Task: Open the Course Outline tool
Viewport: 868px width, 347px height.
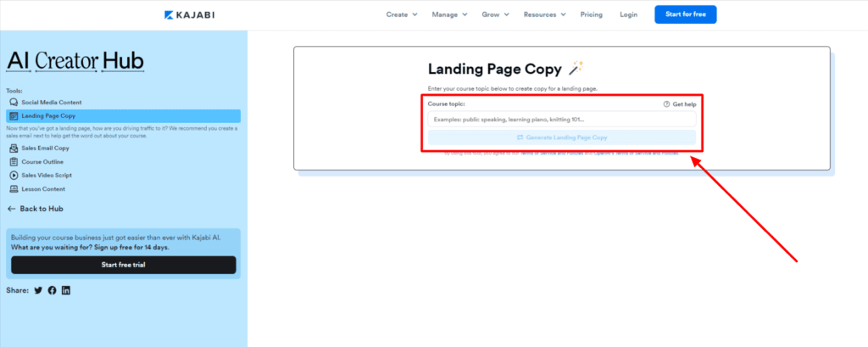Action: (42, 162)
